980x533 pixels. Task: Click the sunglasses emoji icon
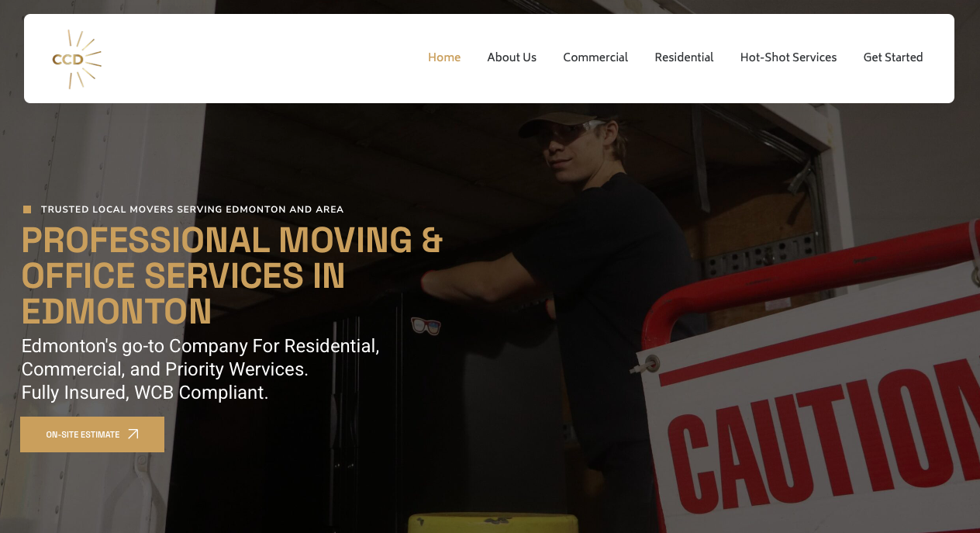(x=426, y=326)
